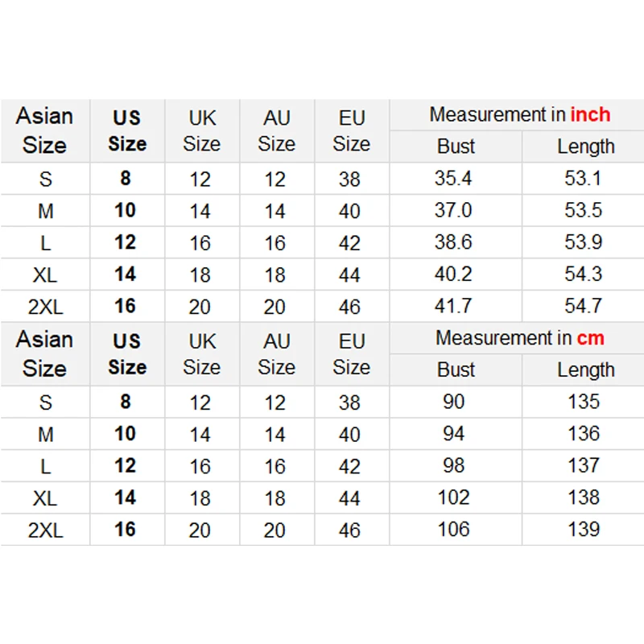644x644 pixels.
Task: Select the 53.5 length measurement
Action: click(584, 210)
